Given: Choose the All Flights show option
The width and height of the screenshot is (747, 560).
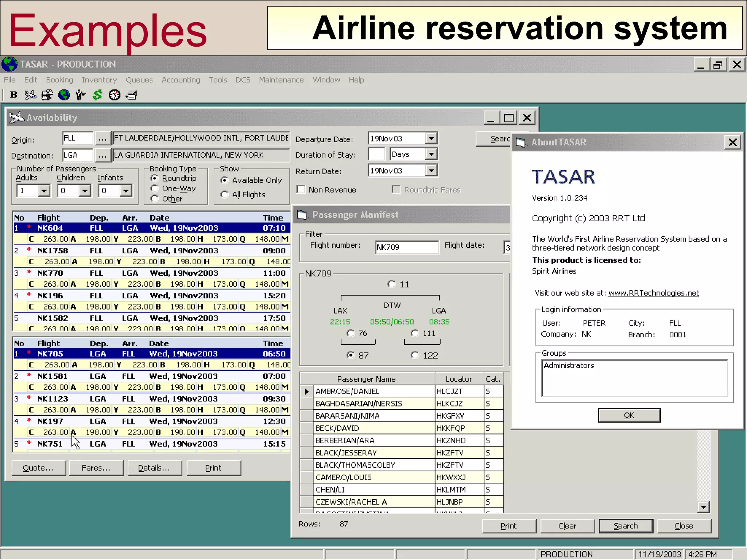Looking at the screenshot, I should 225,195.
